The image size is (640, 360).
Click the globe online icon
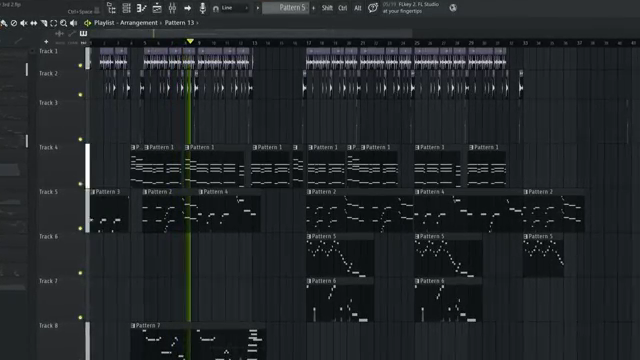[x=453, y=8]
